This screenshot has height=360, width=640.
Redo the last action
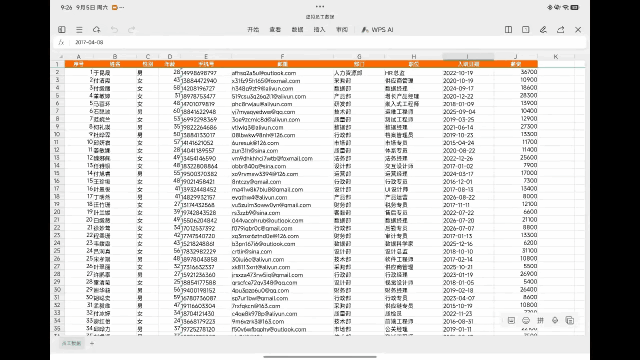pos(131,29)
